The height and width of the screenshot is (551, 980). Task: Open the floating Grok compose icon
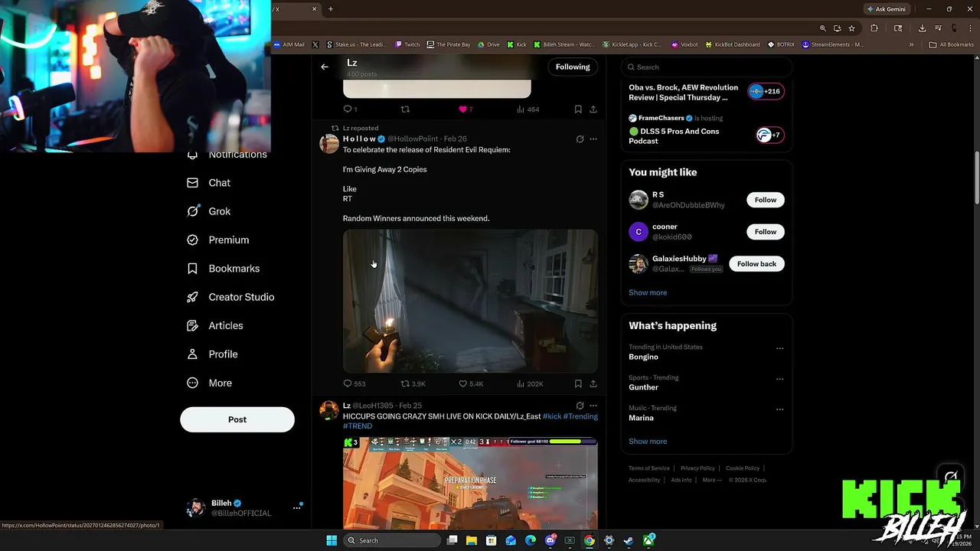[x=950, y=478]
